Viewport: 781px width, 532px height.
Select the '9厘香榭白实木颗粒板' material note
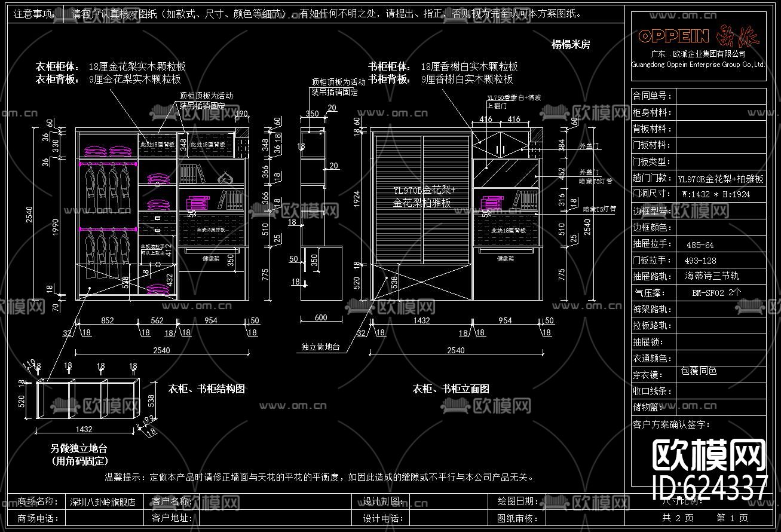coord(467,79)
